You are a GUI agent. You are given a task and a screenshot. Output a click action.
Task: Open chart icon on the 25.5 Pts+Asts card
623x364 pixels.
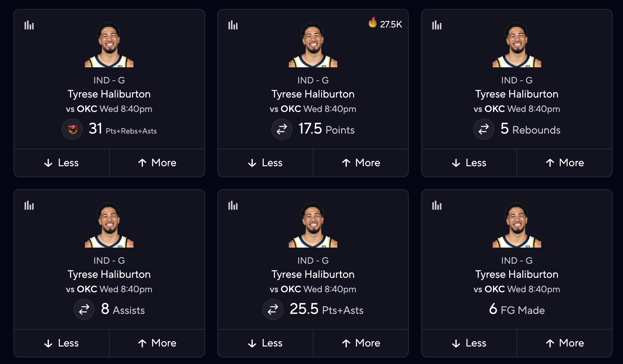233,206
